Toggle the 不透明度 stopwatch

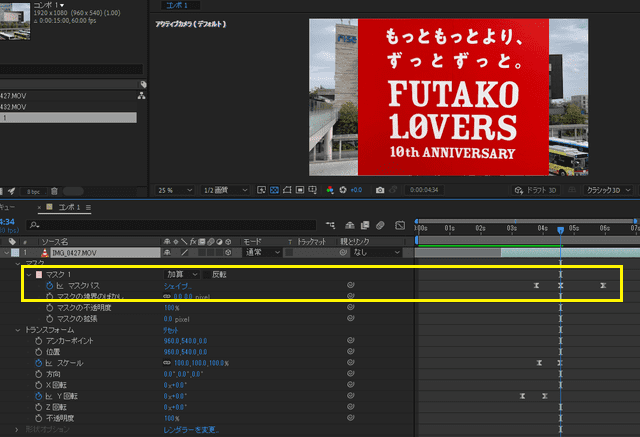pos(38,418)
